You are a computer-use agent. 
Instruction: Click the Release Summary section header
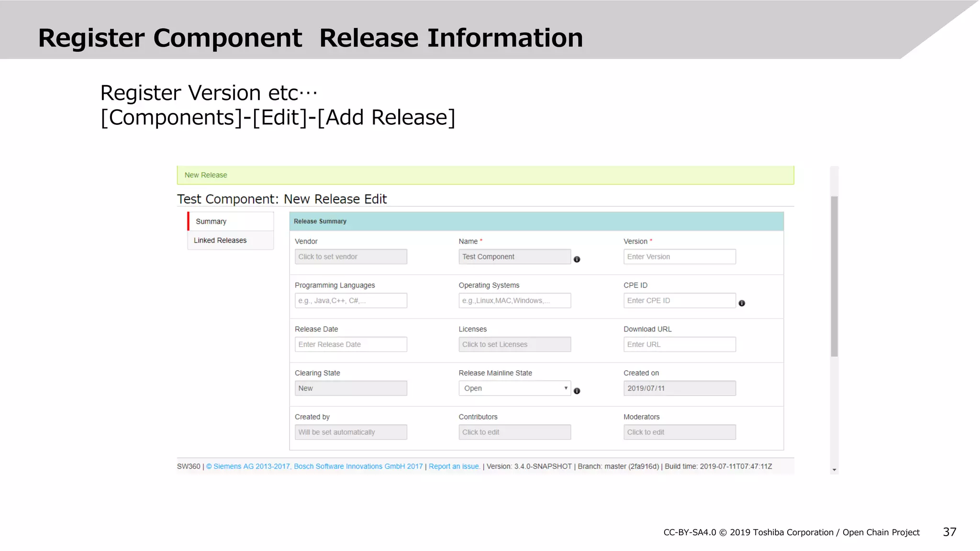coord(536,221)
